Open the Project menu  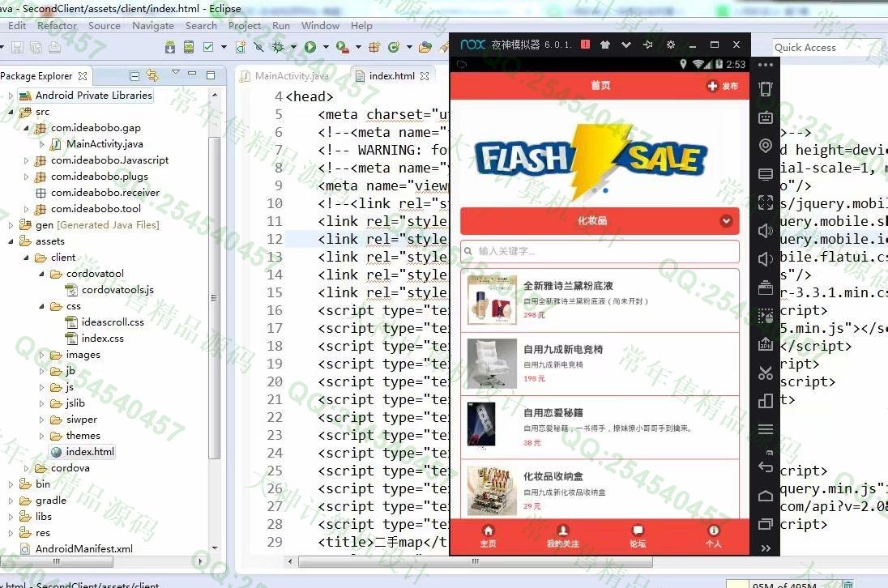click(x=244, y=25)
